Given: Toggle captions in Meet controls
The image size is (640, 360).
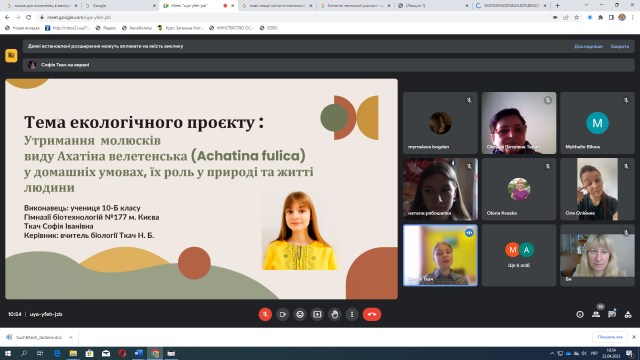Looking at the screenshot, I should pos(300,314).
